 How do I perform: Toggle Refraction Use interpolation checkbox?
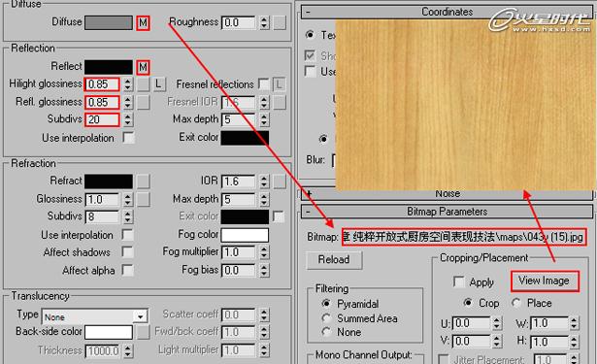coord(127,235)
